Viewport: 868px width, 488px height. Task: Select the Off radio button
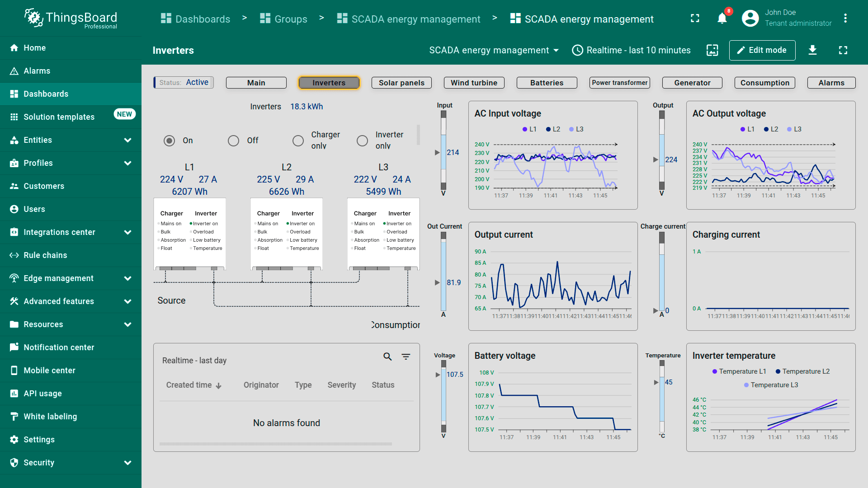233,141
